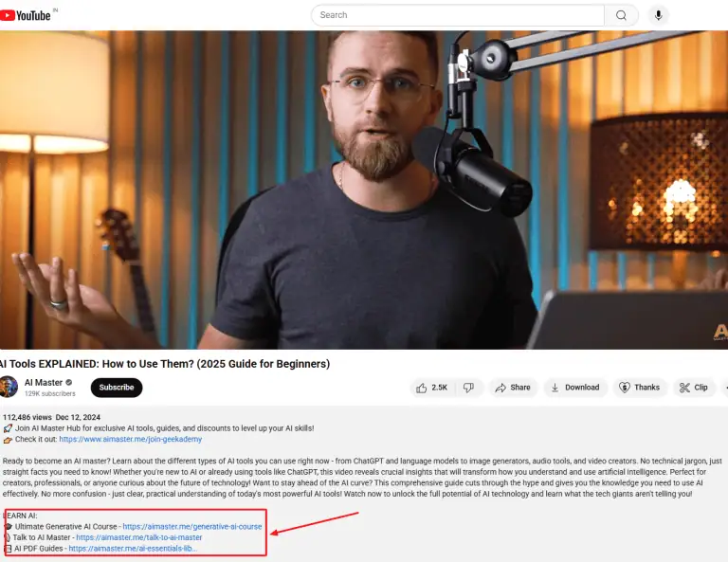Like the video with the thumbs-up icon

pos(432,388)
